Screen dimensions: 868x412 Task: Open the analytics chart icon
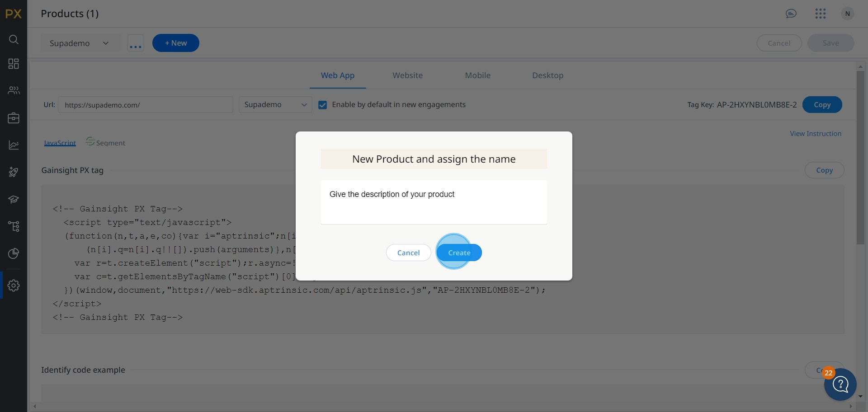point(14,145)
